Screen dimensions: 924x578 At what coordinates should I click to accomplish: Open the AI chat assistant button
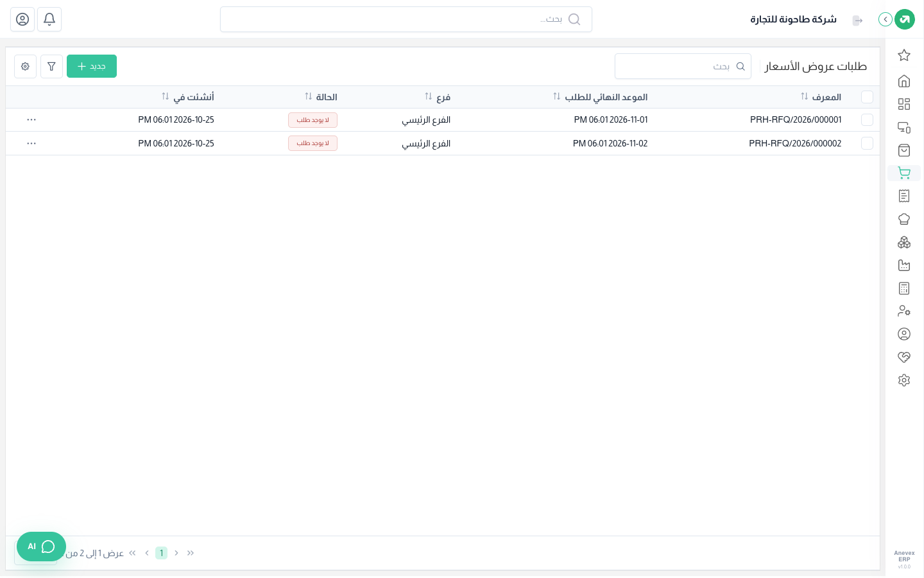(x=41, y=547)
